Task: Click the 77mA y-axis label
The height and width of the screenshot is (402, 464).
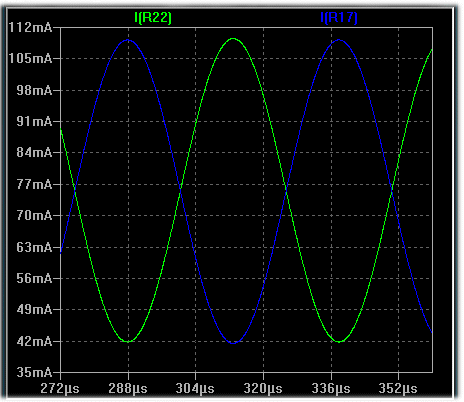Action: (x=34, y=184)
